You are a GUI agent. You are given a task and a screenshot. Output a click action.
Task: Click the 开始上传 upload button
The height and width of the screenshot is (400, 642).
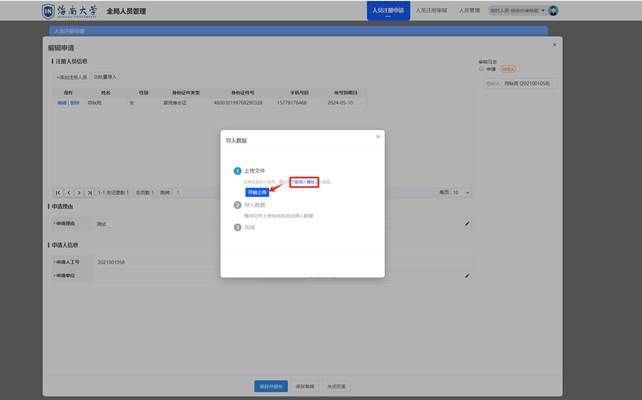pos(257,191)
